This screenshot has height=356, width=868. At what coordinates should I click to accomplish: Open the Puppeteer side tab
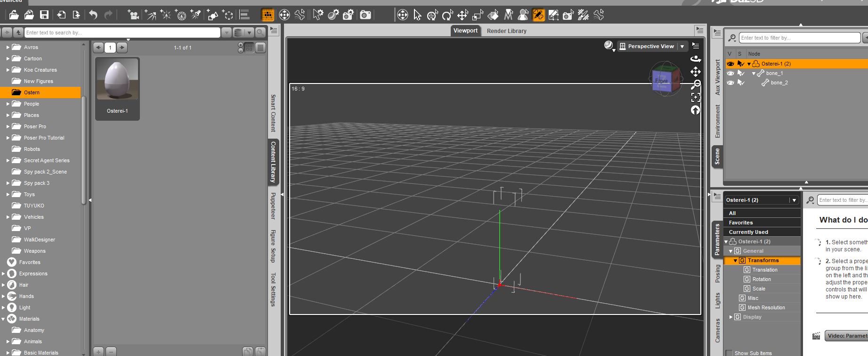tap(273, 206)
